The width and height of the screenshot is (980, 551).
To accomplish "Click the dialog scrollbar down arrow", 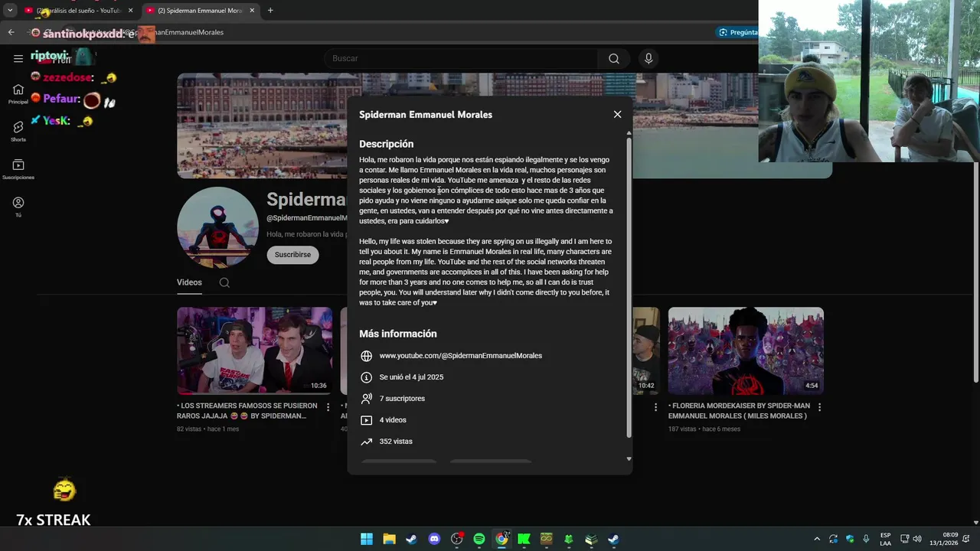I will click(629, 459).
